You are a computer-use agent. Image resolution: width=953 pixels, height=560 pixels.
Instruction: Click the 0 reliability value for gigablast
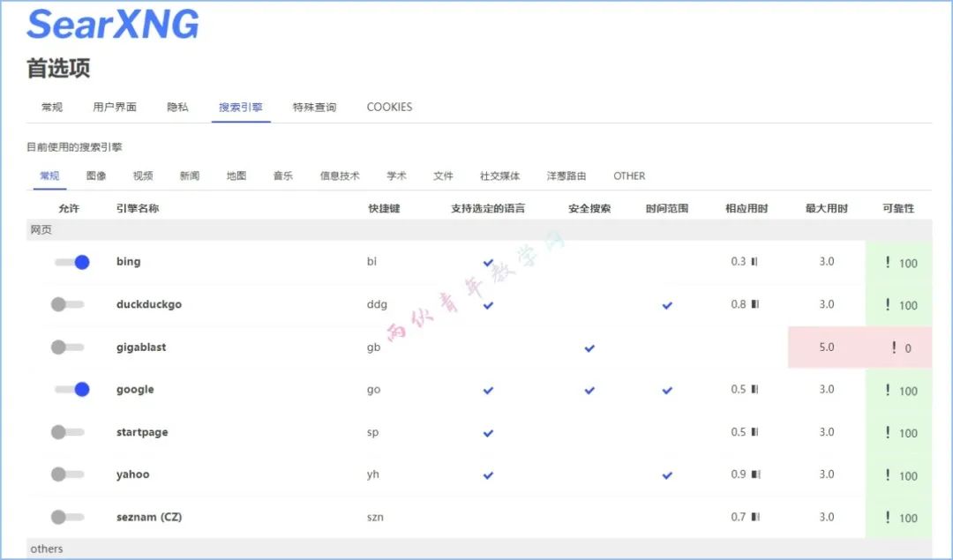click(910, 347)
